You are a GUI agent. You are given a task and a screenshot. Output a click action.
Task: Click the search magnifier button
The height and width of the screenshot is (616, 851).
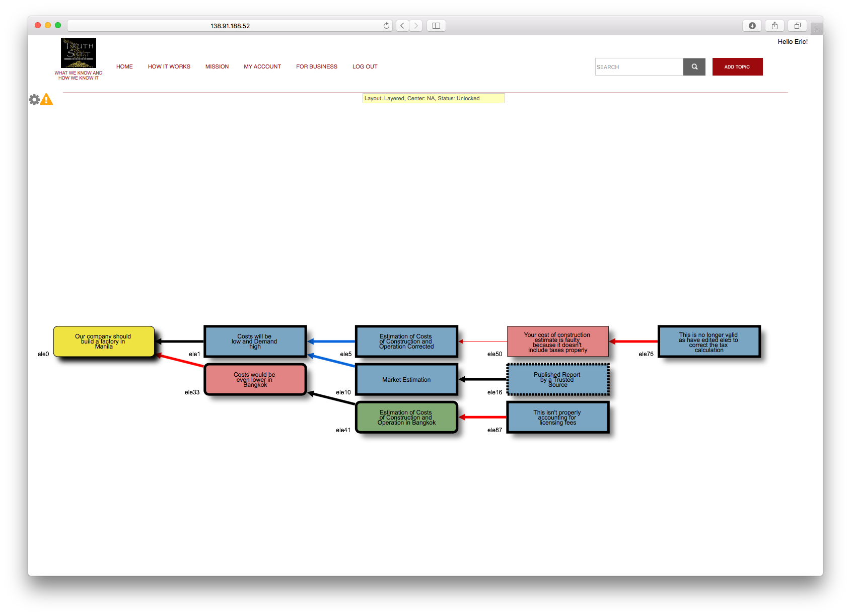pyautogui.click(x=694, y=67)
